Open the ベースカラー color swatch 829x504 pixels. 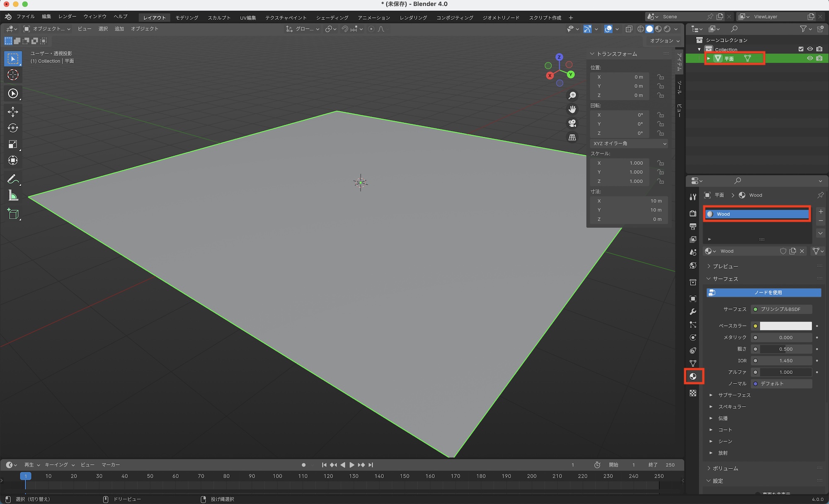[x=785, y=326]
